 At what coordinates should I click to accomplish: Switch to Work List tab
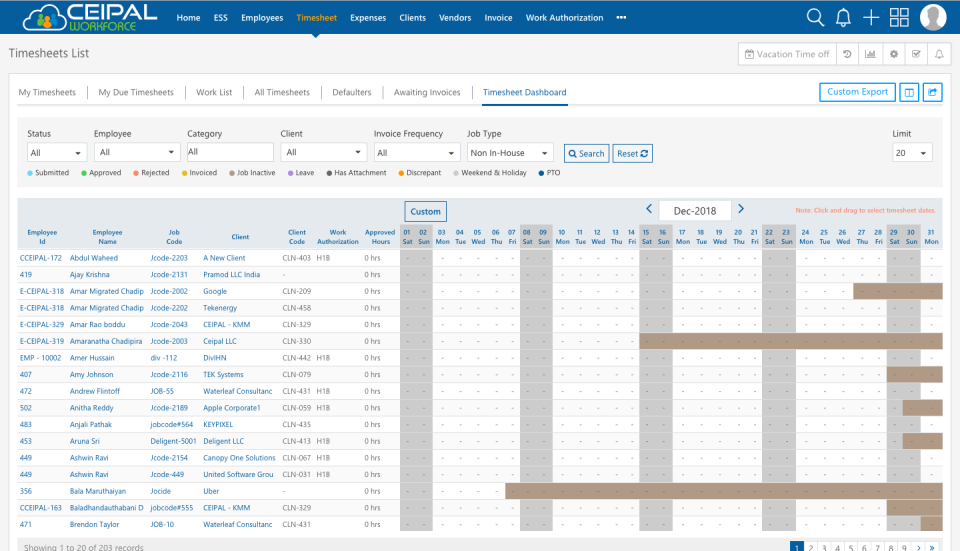(214, 92)
